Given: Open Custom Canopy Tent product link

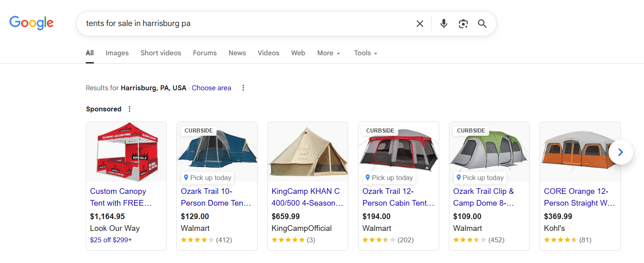Looking at the screenshot, I should 120,197.
